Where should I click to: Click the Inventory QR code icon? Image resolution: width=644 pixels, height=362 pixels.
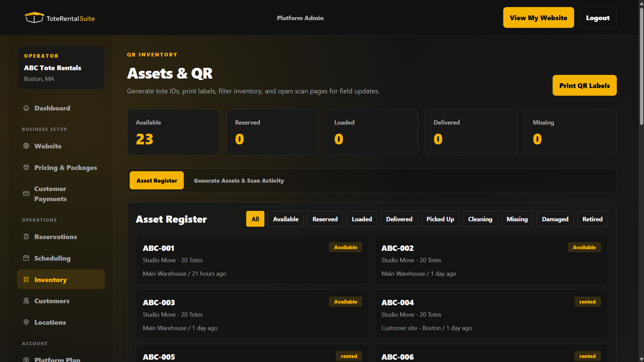[x=26, y=279]
